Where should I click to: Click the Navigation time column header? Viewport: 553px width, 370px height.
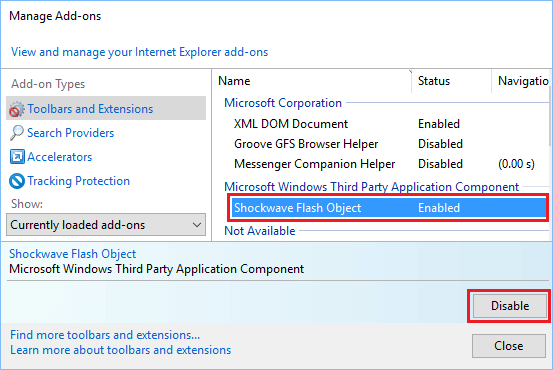[x=522, y=81]
